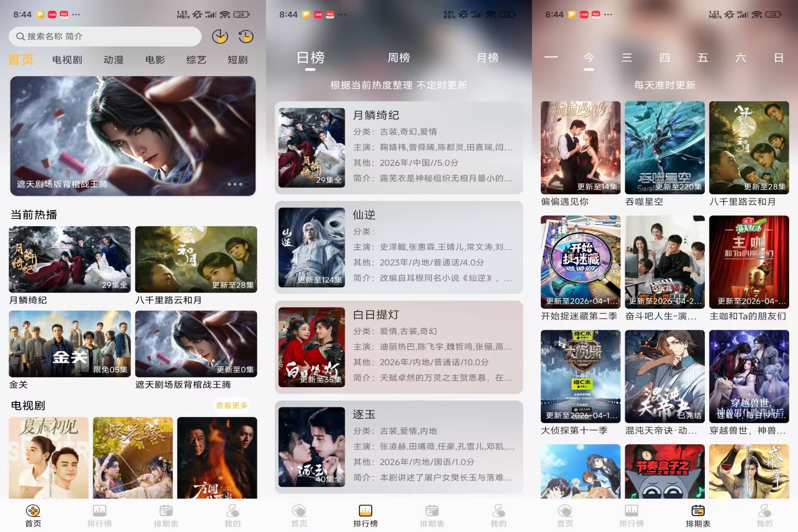Open 查看更多 to see more TV dramas
The image size is (798, 532).
(231, 405)
